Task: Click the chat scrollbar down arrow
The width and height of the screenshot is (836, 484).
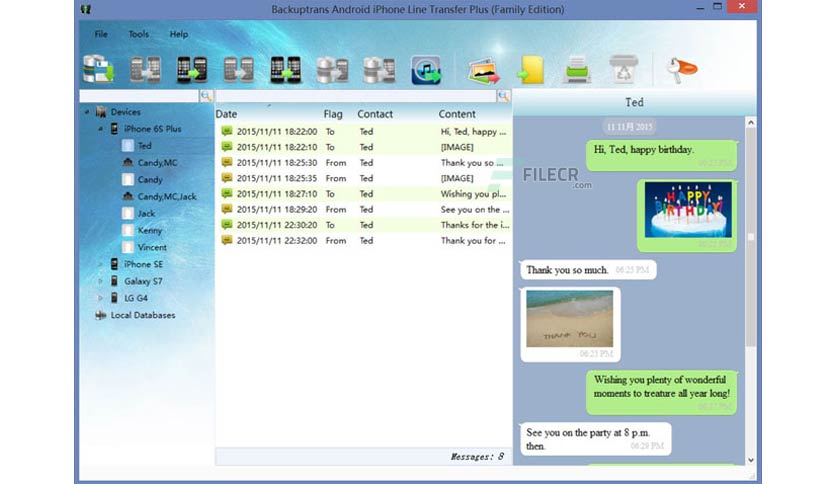Action: click(751, 460)
